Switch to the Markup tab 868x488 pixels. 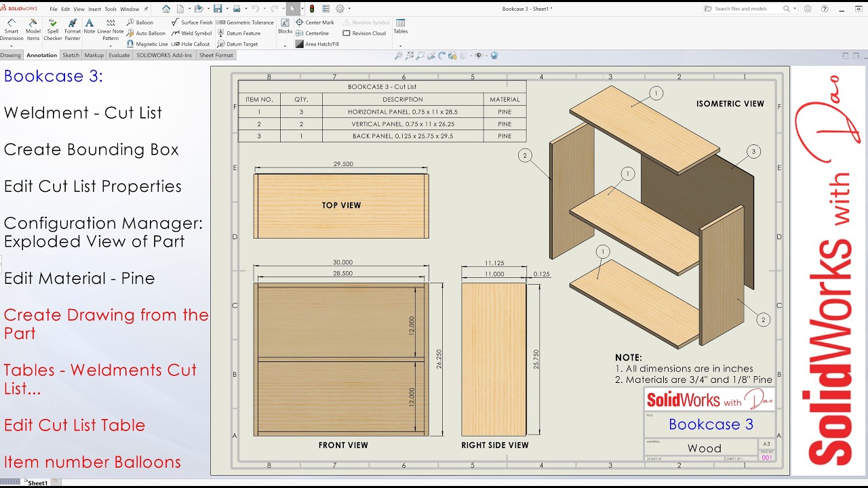coord(94,55)
